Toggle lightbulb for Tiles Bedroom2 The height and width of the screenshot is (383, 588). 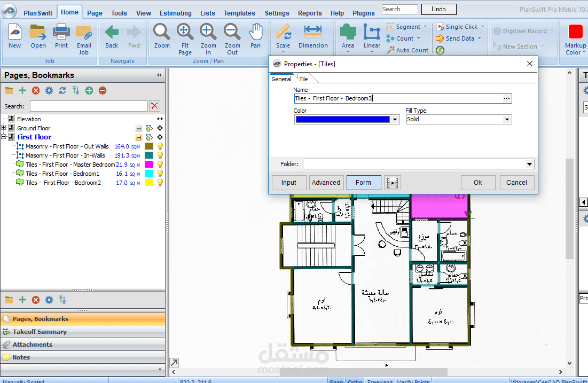pos(160,183)
